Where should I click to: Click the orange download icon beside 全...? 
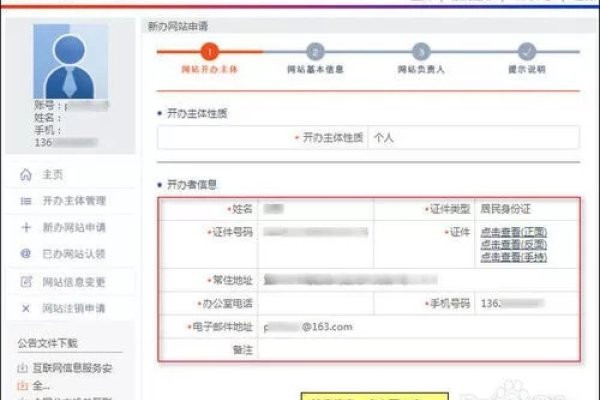[23, 385]
